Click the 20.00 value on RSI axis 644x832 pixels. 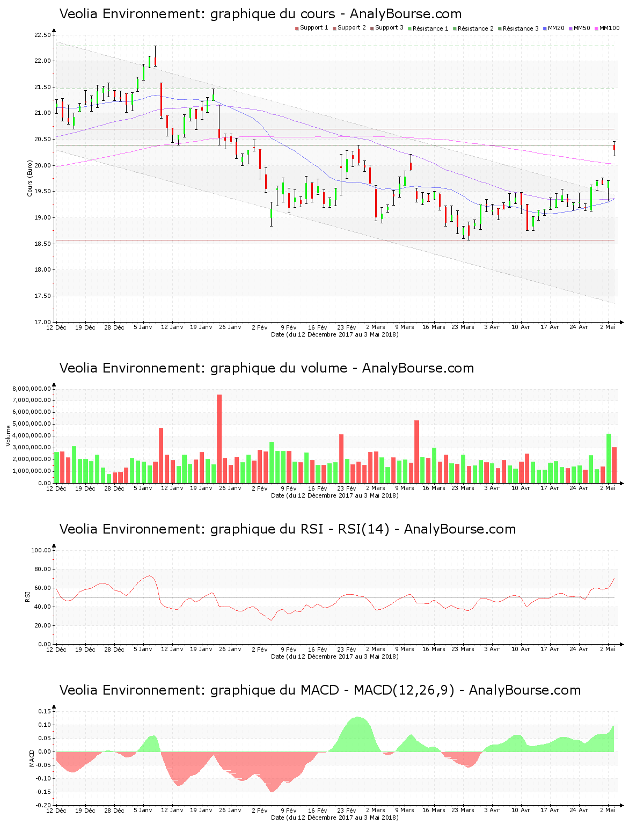click(42, 625)
